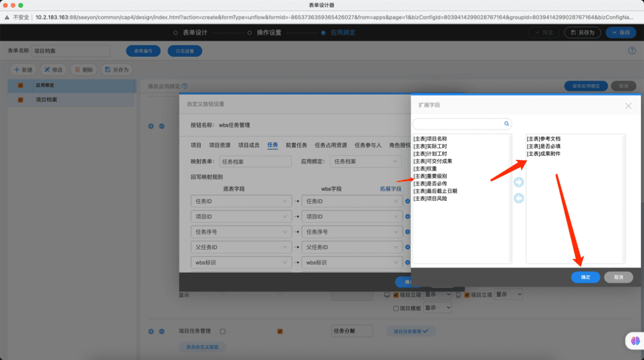Switch to the 项目资源 tab
This screenshot has width=644, height=360.
(220, 145)
